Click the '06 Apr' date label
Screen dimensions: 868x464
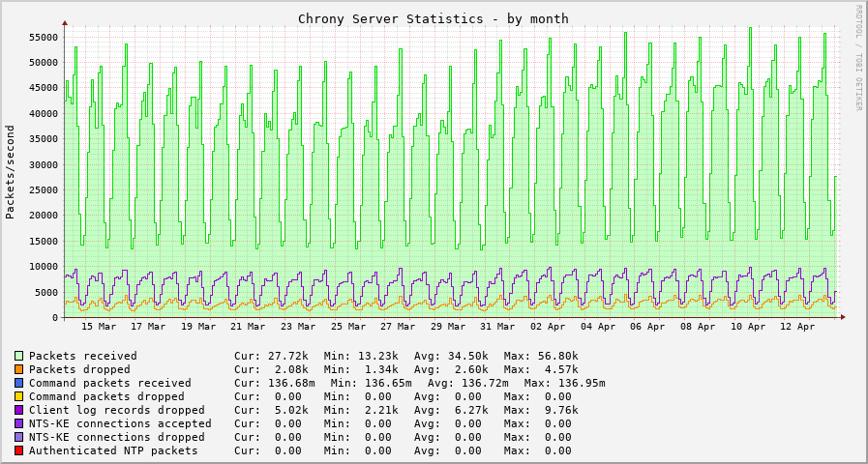[647, 327]
